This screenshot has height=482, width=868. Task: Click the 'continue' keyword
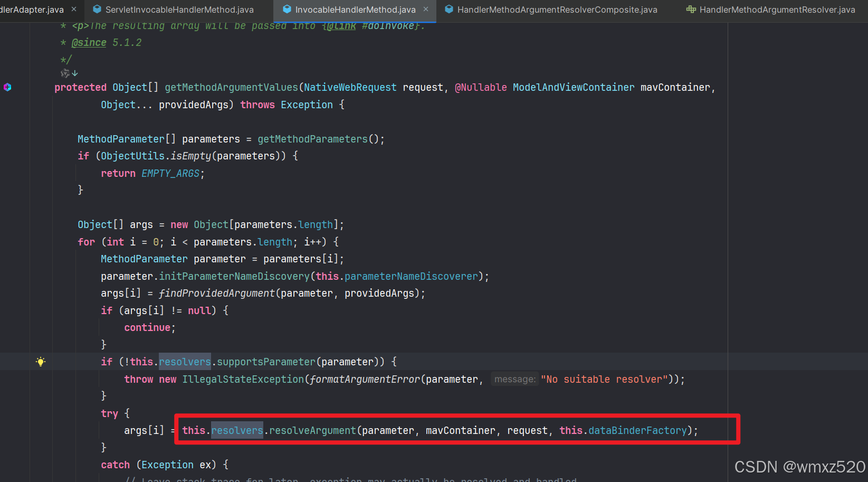[x=147, y=327]
